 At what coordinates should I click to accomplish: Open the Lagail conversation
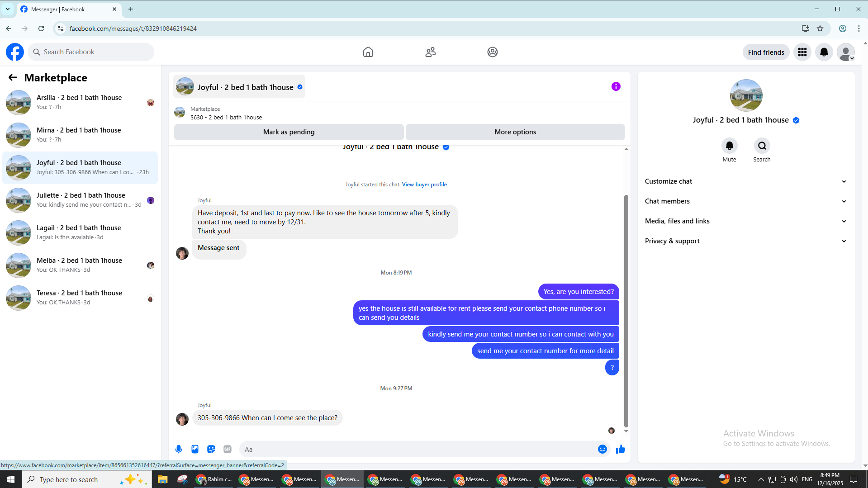tap(81, 233)
